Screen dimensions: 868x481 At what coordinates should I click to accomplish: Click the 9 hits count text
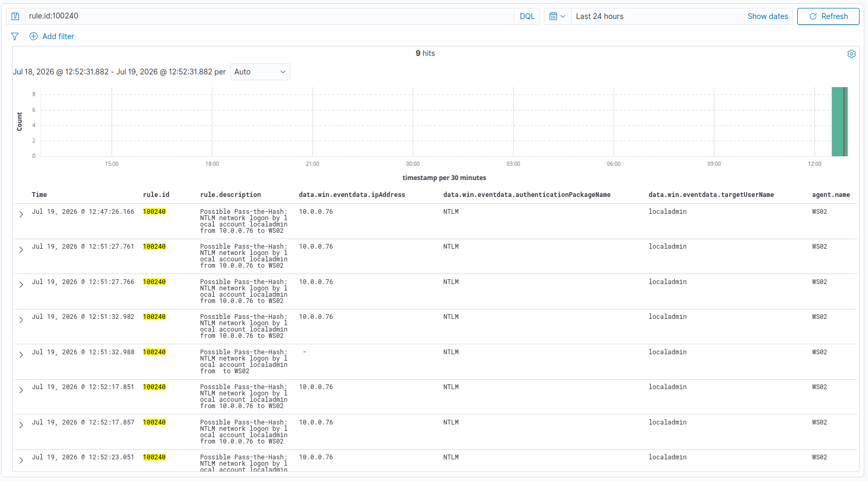tap(425, 53)
